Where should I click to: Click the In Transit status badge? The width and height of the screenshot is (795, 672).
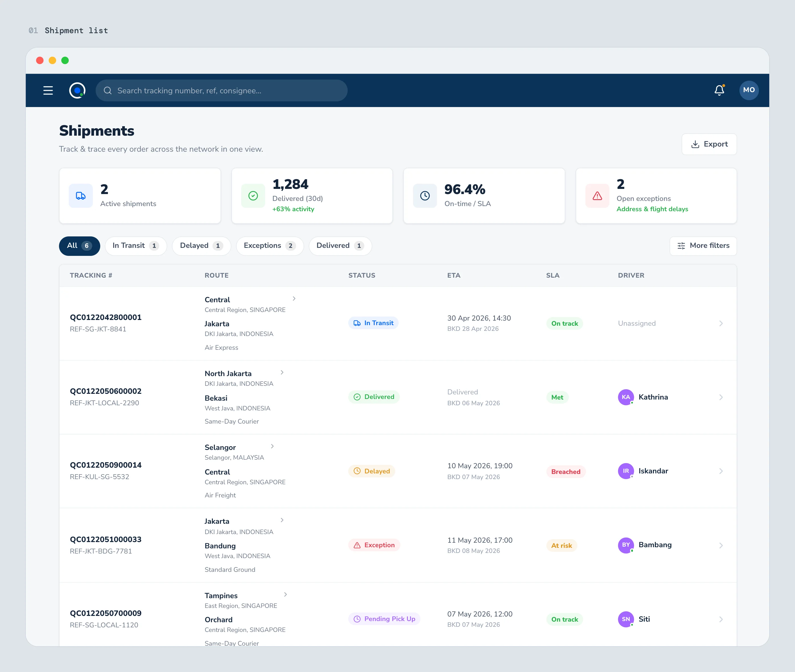[373, 323]
